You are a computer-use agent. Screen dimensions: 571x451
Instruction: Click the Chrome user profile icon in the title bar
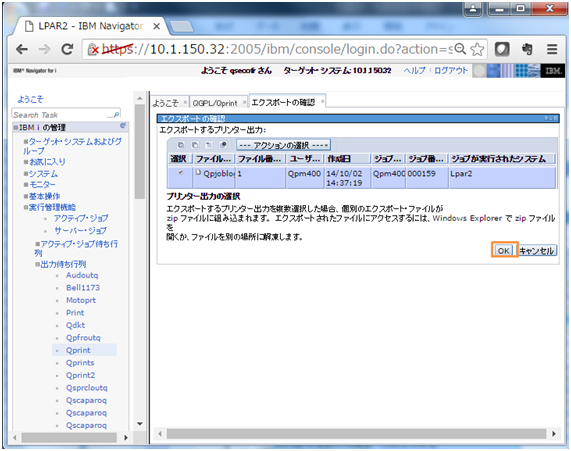473,9
